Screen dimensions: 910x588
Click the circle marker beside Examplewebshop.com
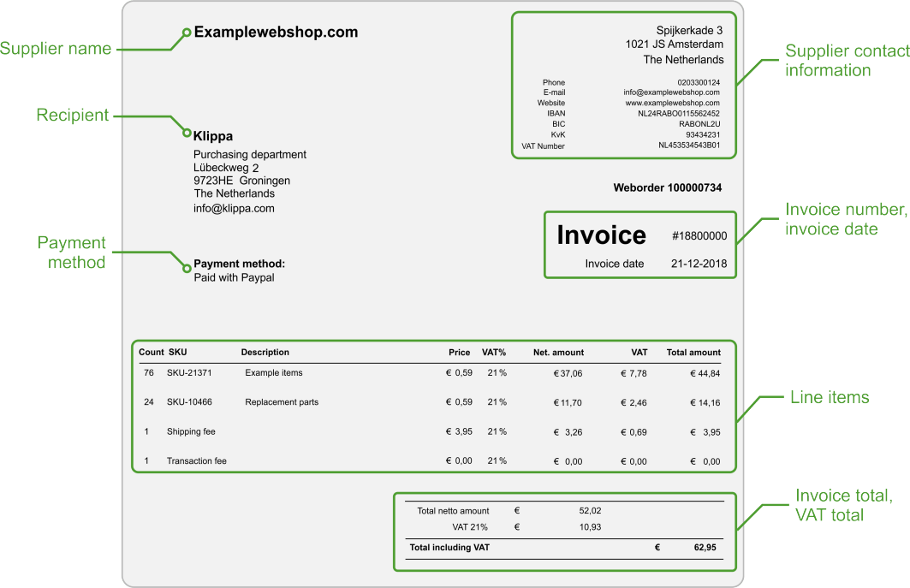[186, 33]
